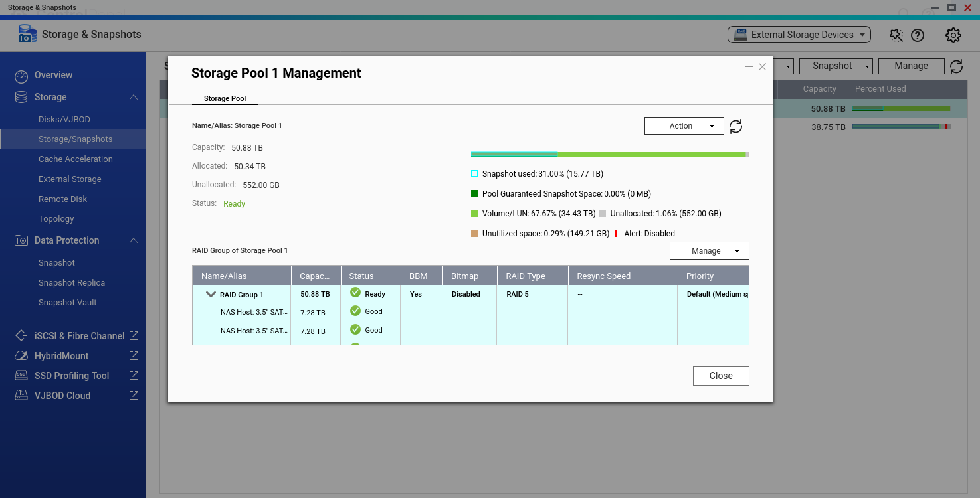The width and height of the screenshot is (980, 498).
Task: Open the help question mark icon
Action: 918,35
